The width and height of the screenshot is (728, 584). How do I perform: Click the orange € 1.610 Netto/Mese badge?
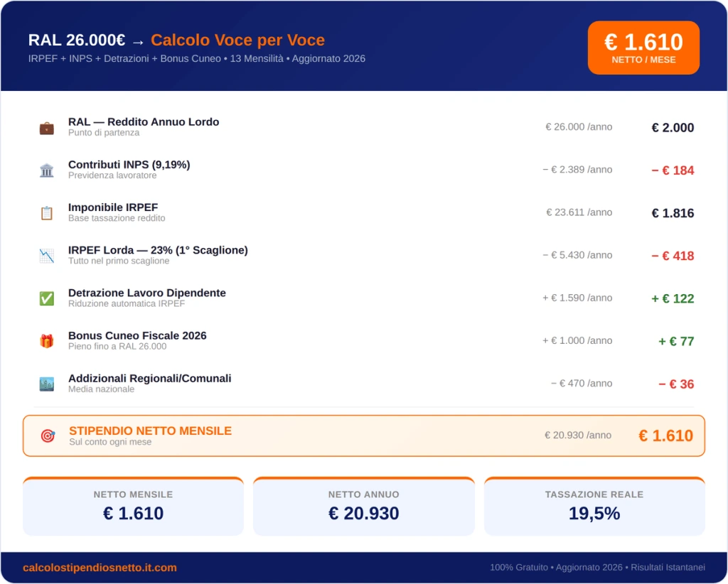tap(643, 48)
